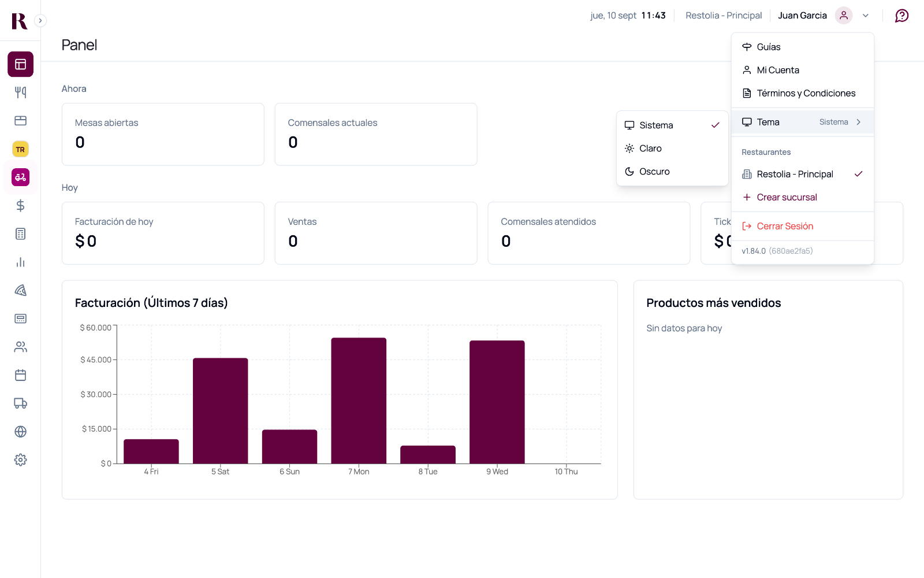The image size is (924, 578).
Task: Click the help chat bubble icon
Action: tap(901, 16)
